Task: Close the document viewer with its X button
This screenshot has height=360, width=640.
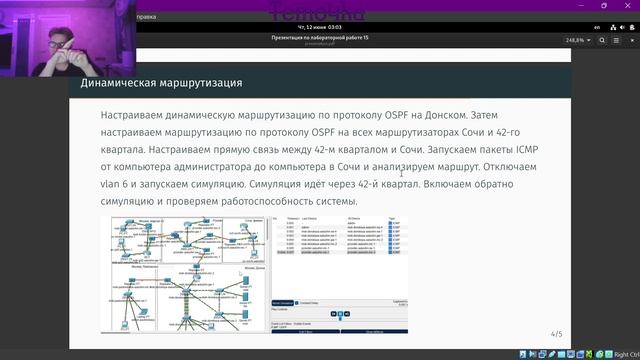Action: 632,40
